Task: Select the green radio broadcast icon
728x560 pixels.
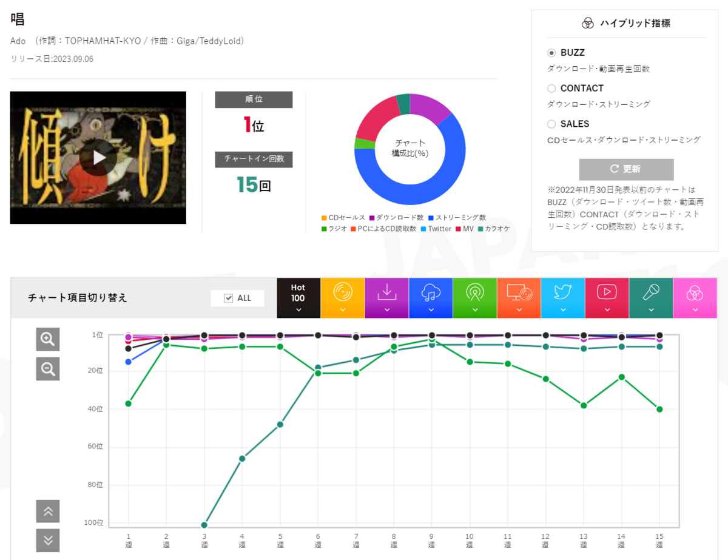Action: click(474, 292)
